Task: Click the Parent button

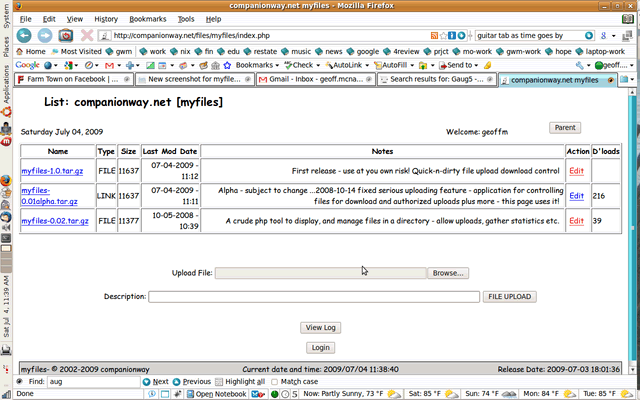Action: pyautogui.click(x=565, y=128)
